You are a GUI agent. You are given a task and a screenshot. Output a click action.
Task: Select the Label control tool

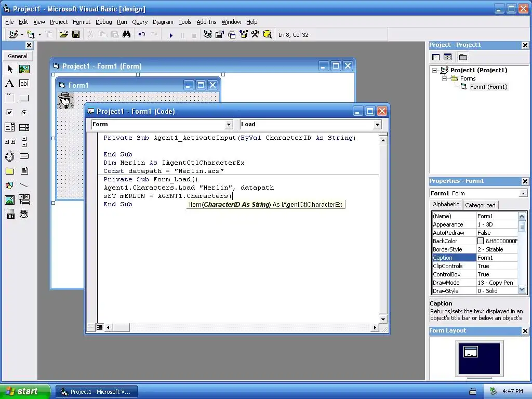(10, 84)
